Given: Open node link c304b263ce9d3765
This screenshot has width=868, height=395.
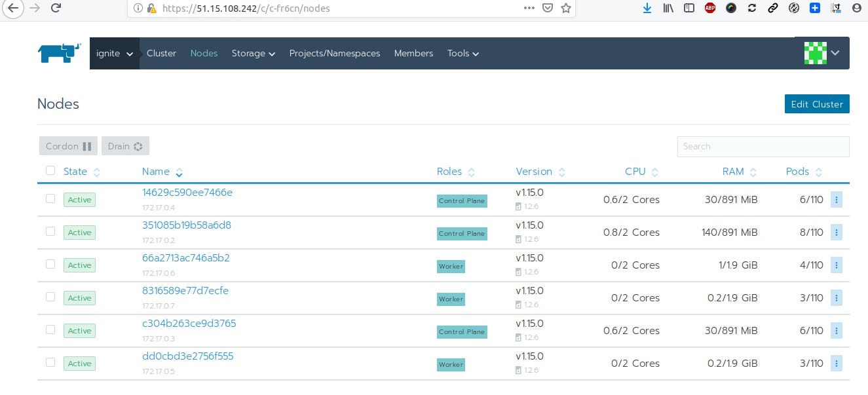Looking at the screenshot, I should click(x=189, y=324).
